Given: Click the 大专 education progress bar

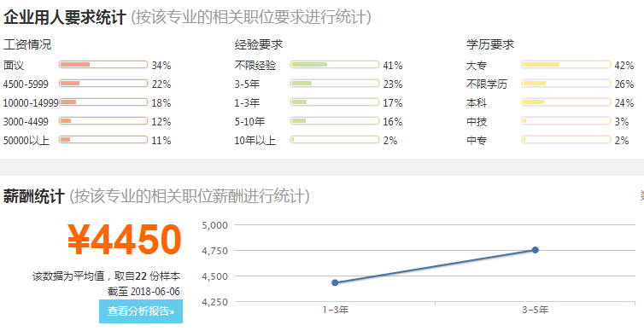Looking at the screenshot, I should [566, 65].
